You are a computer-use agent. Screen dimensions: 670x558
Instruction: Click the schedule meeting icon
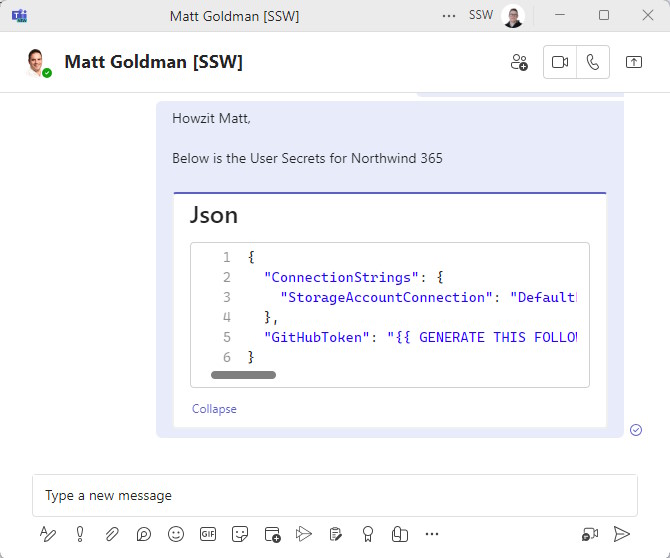coord(272,534)
